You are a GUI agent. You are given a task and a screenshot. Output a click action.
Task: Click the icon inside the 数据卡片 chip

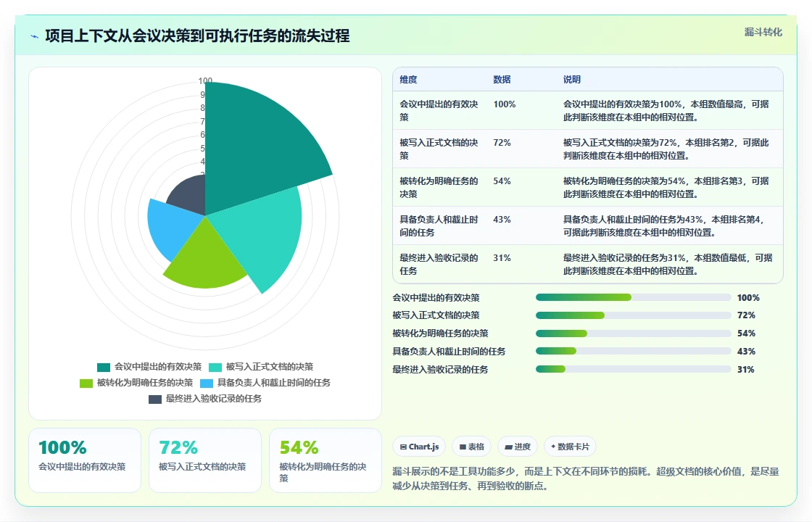(x=553, y=447)
